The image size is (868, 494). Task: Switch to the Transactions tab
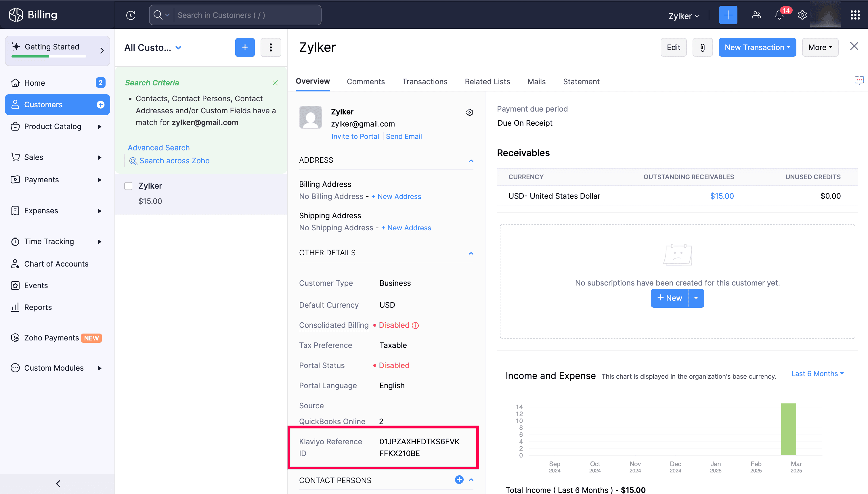(425, 81)
